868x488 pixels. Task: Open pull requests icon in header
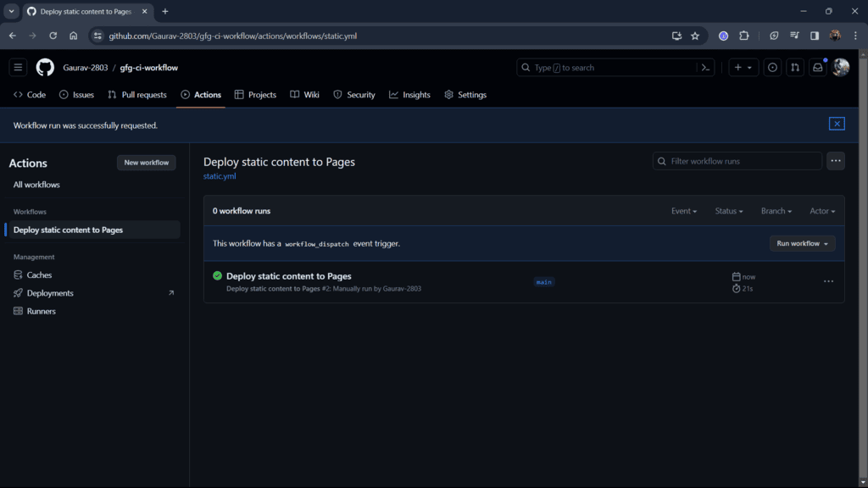click(795, 68)
